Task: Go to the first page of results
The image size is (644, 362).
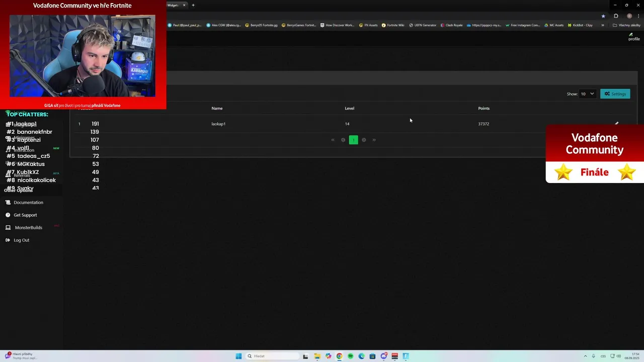Action: [x=333, y=140]
